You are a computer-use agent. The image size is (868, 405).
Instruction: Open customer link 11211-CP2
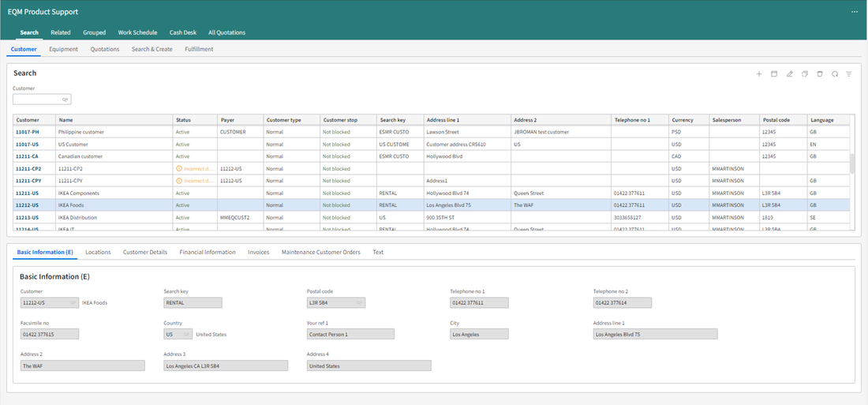click(28, 168)
